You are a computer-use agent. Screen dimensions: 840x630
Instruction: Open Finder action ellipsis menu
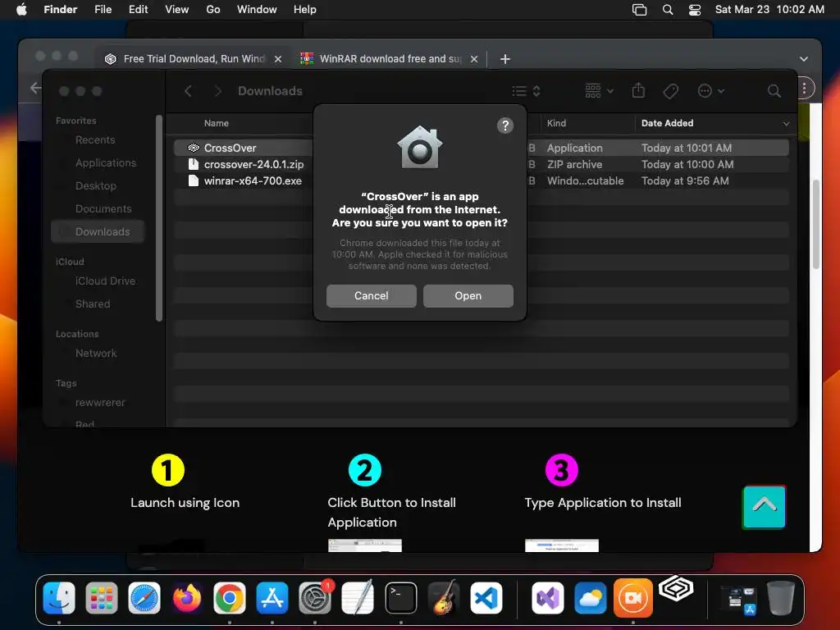click(x=710, y=91)
